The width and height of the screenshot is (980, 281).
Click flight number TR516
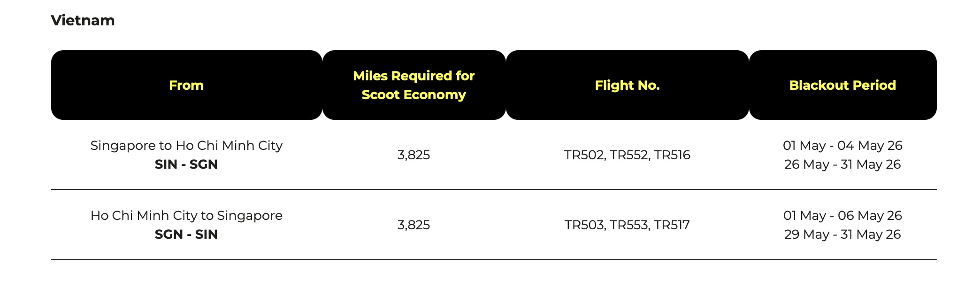[x=672, y=155]
